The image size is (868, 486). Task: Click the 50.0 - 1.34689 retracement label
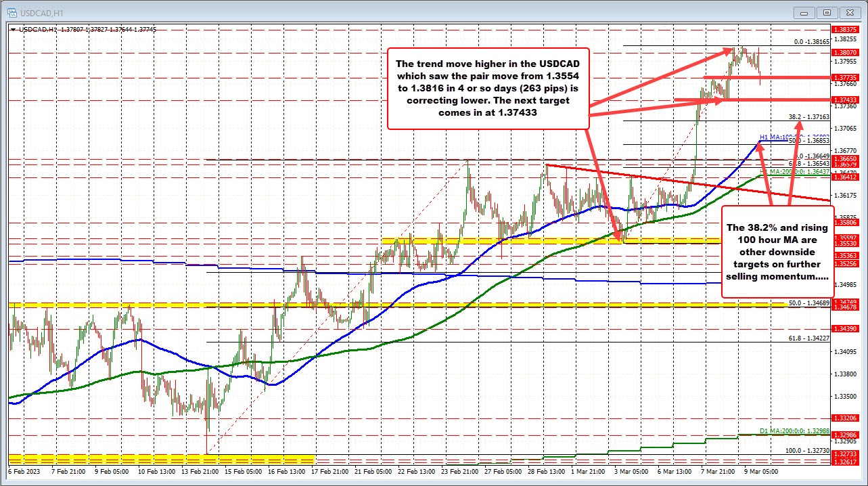pyautogui.click(x=808, y=303)
